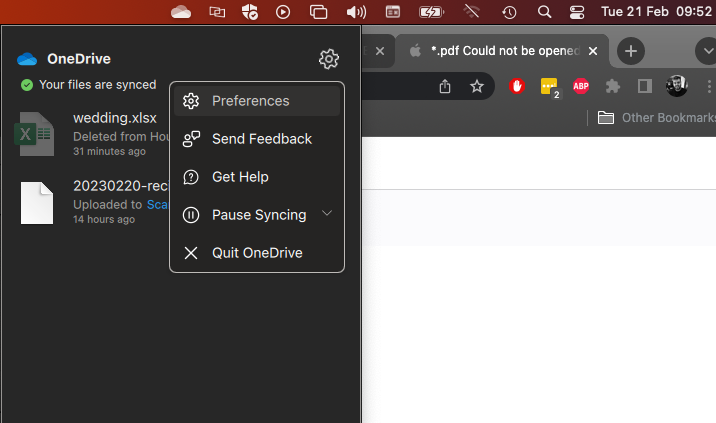Viewport: 716px width, 423px height.
Task: Open Time Machine icon in menu bar
Action: [509, 12]
